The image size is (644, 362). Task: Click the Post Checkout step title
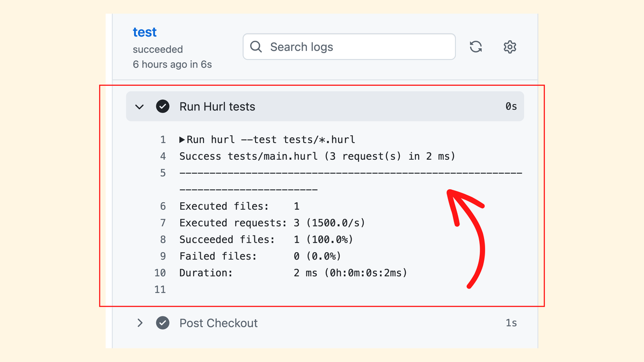pyautogui.click(x=218, y=323)
